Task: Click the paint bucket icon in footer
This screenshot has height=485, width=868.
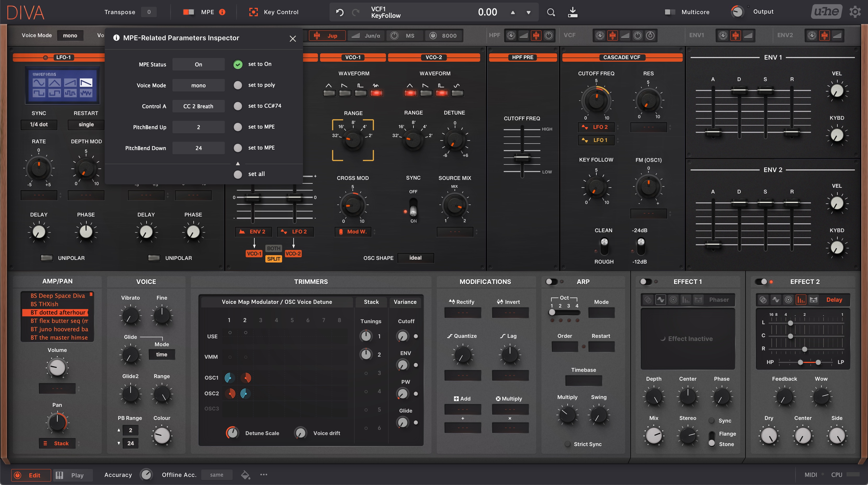Action: [245, 475]
